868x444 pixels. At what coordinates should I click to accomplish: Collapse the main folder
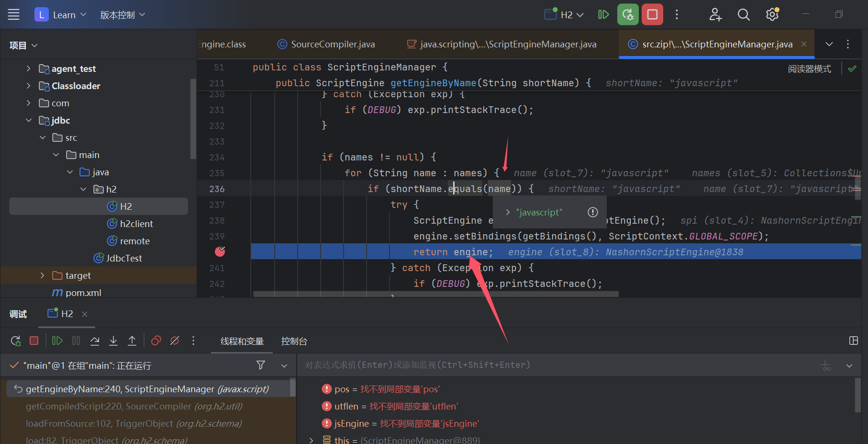coord(56,155)
